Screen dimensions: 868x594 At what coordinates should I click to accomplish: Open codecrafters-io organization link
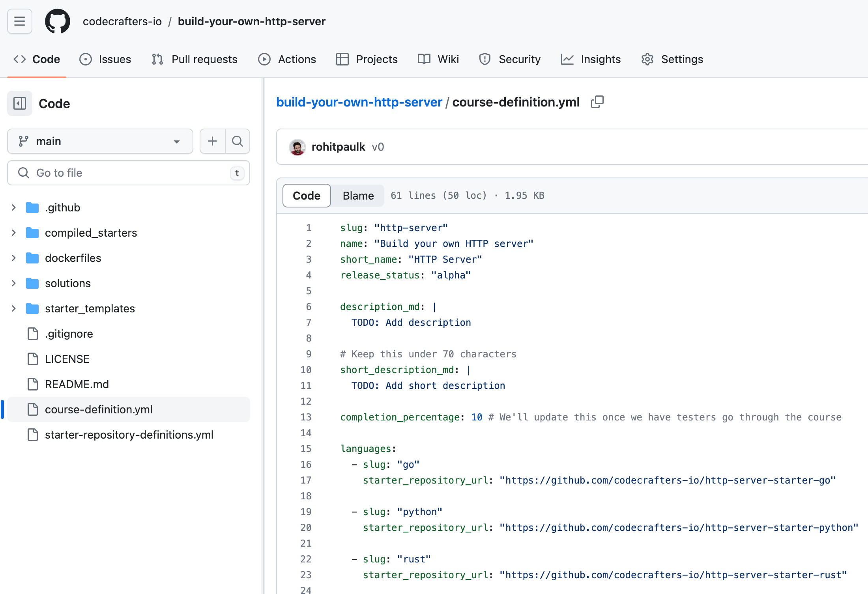(122, 21)
